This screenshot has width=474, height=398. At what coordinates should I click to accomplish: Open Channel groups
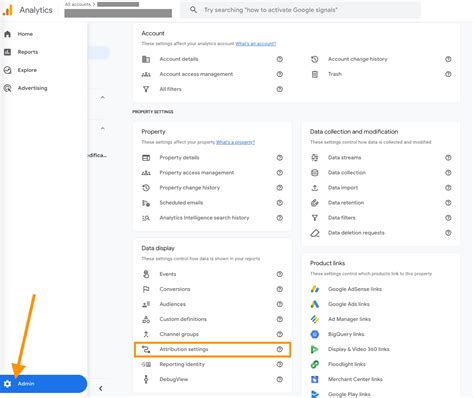pos(179,334)
